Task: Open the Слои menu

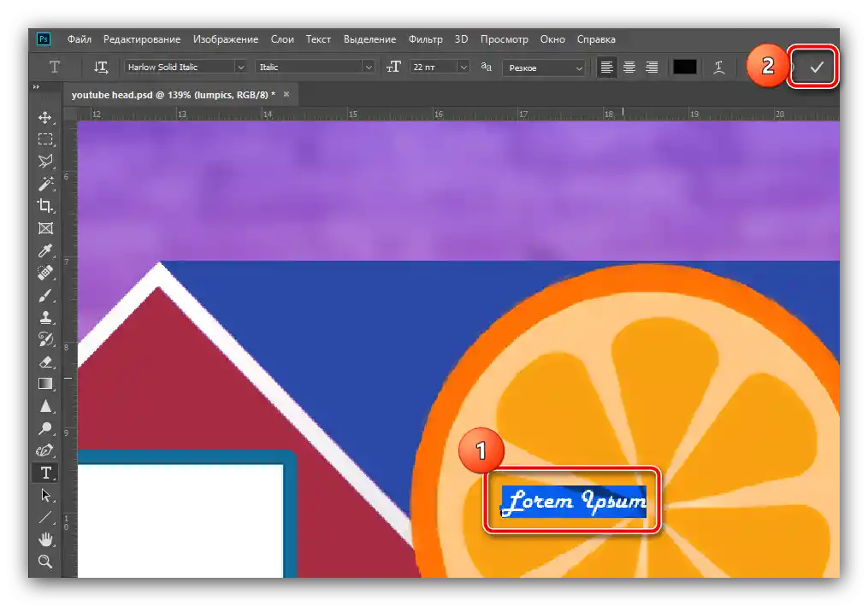Action: point(282,39)
